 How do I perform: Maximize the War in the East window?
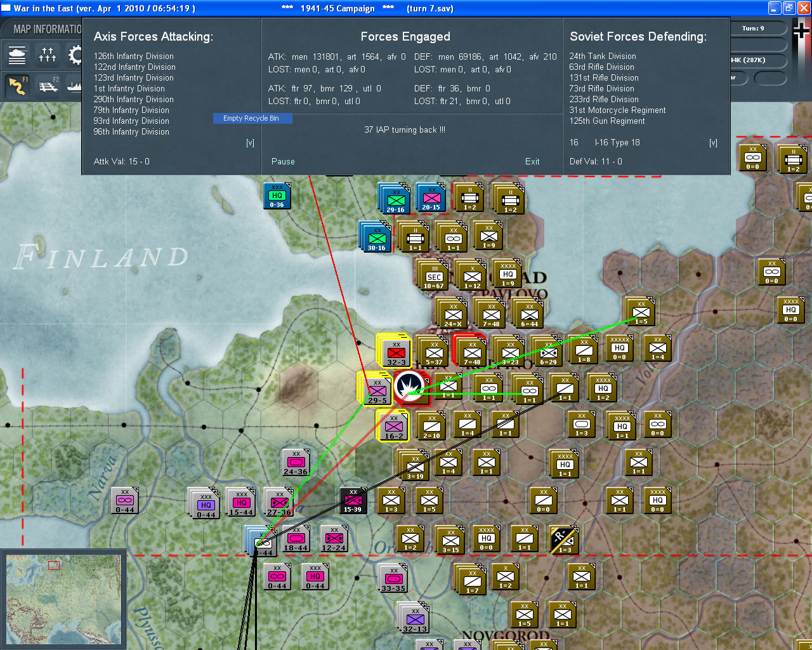789,8
